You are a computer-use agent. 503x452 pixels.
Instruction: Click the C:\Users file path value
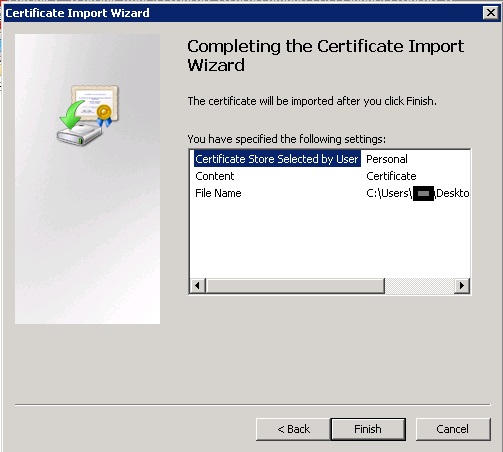418,193
